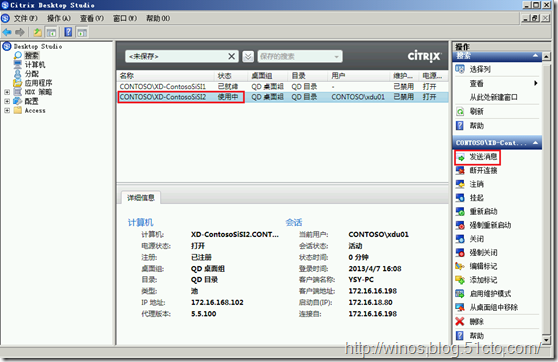Viewport: 558px width, 362px height.
Task: Collapse the 搜索 actions section
Action: tap(535, 56)
